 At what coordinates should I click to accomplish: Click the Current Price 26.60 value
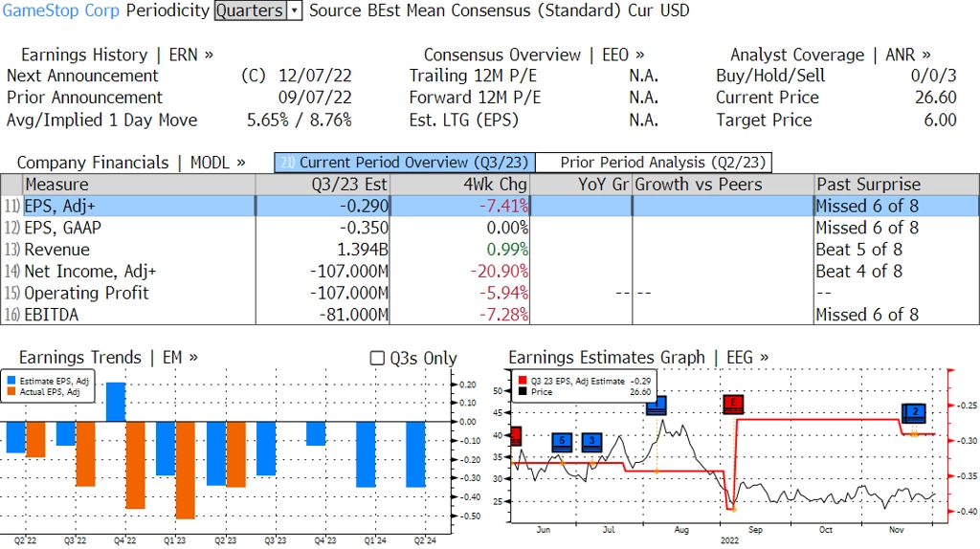936,98
